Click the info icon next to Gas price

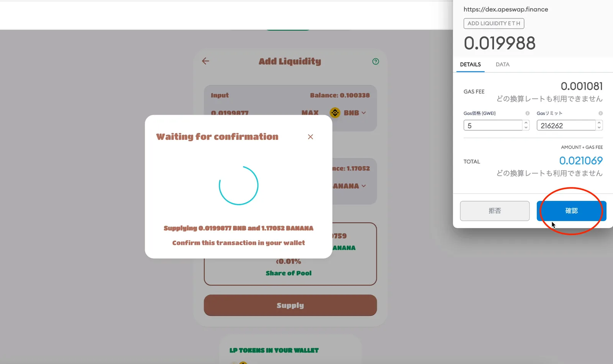[528, 113]
